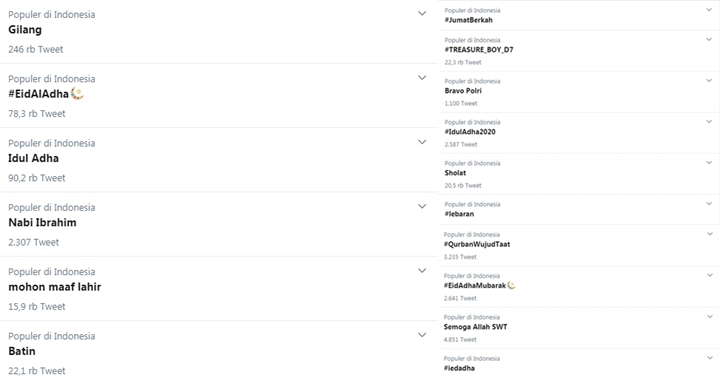Open the Sholat trending topic
This screenshot has height=377, width=720.
point(455,173)
